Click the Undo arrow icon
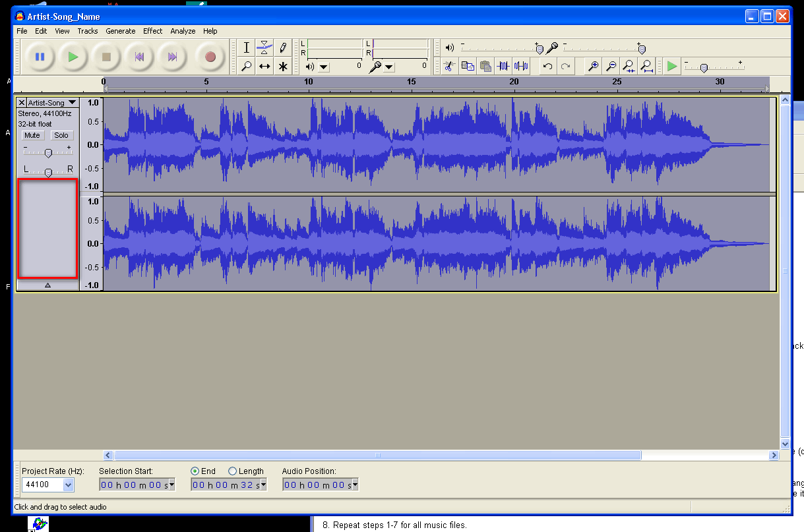 (x=547, y=66)
